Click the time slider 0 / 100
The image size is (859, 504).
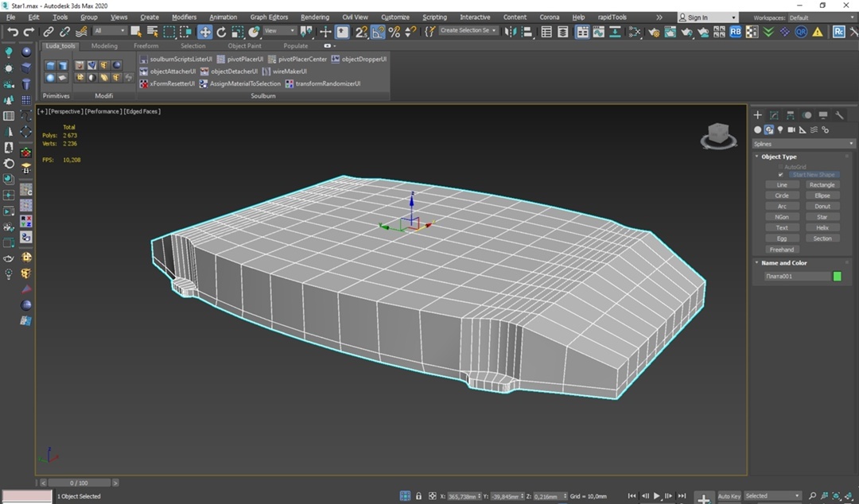click(79, 483)
